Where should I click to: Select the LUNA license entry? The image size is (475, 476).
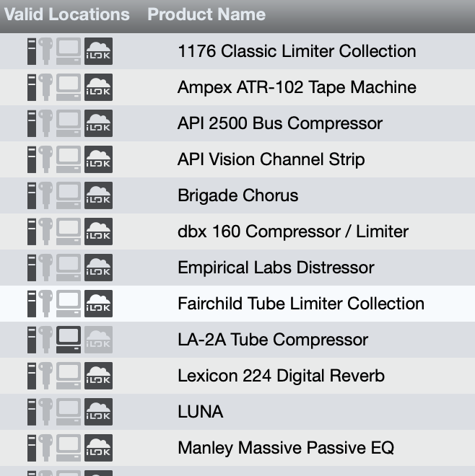[x=200, y=412]
